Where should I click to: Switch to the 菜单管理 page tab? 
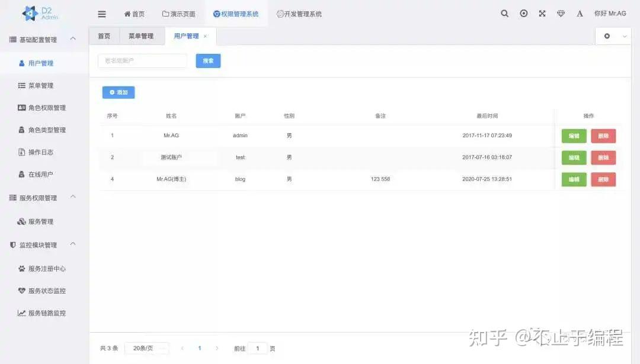coord(141,36)
